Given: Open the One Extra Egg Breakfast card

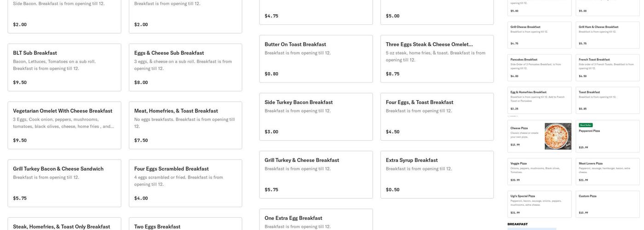Looking at the screenshot, I should [x=316, y=220].
